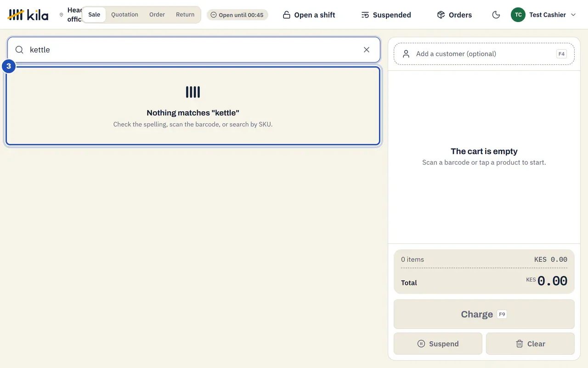Image resolution: width=588 pixels, height=368 pixels.
Task: Open a shift
Action: (x=309, y=15)
